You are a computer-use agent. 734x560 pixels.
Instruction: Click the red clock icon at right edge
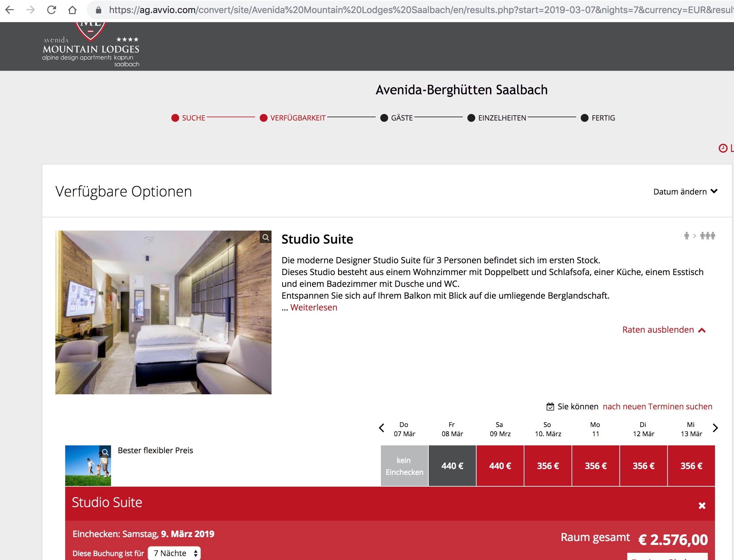tap(723, 148)
